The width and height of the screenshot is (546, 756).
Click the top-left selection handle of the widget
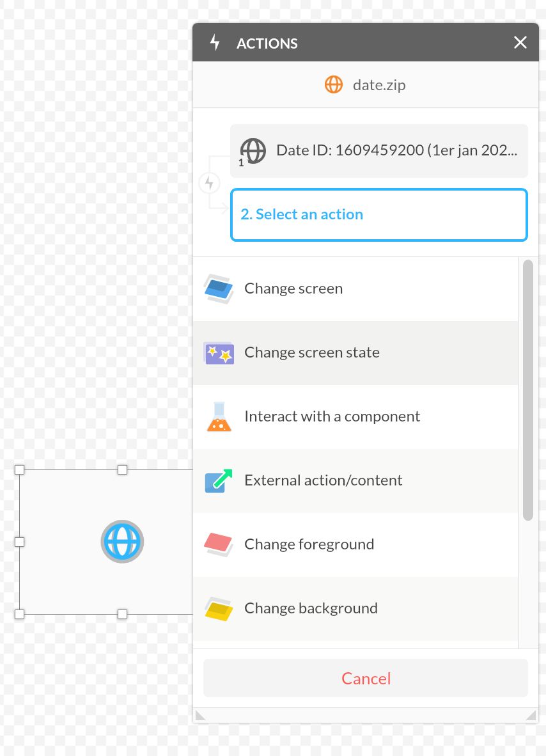[x=19, y=469]
